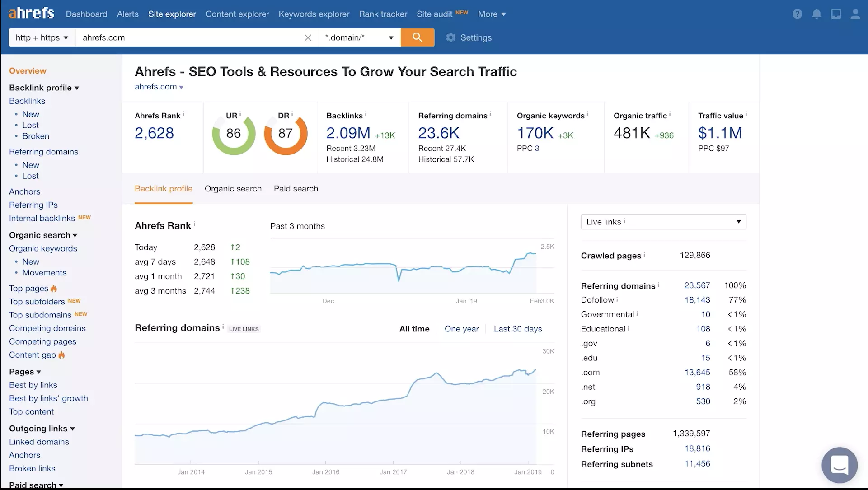Expand the http + https protocol dropdown
Screen dimensions: 868x490
[42, 37]
